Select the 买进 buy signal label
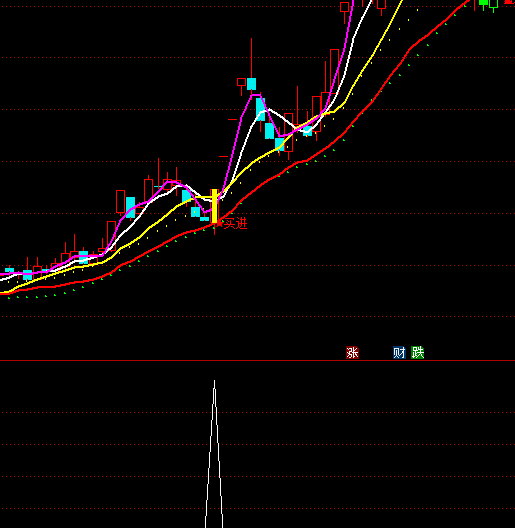Viewport: 515px width, 528px height. (x=235, y=224)
